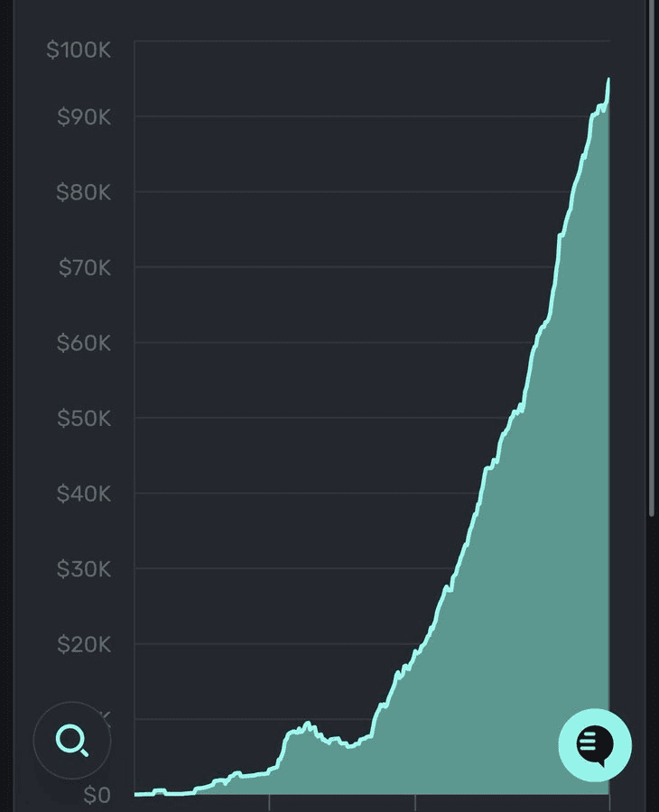
Task: Click the middle x-axis tick mark
Action: pos(415,801)
